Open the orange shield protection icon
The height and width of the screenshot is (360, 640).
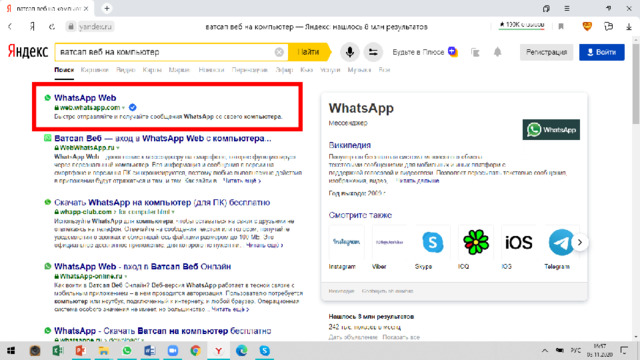coord(587,27)
